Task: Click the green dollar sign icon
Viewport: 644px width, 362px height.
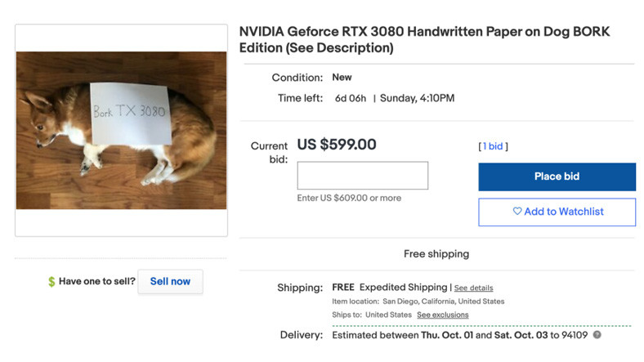Action: [51, 281]
